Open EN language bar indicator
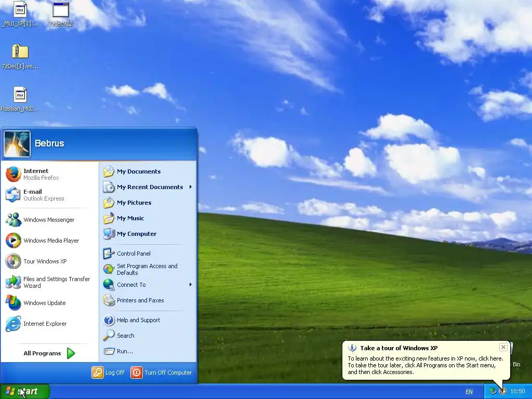532x399 pixels. [469, 392]
